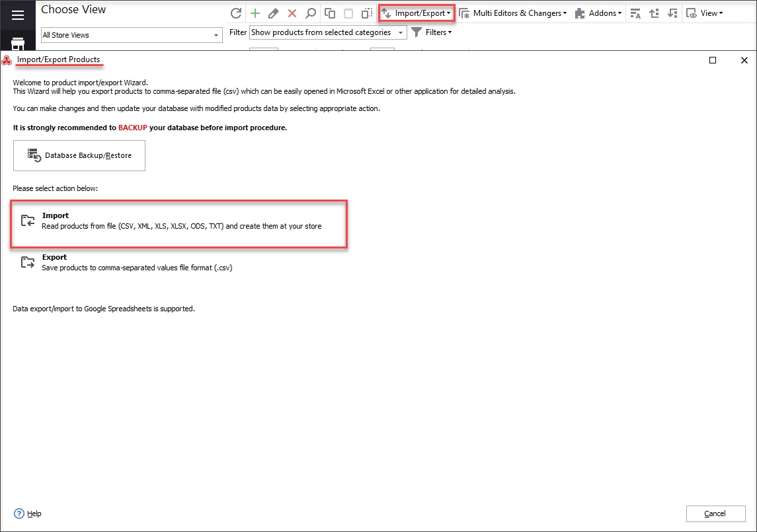
Task: Open the Import/Export dropdown menu
Action: [417, 13]
